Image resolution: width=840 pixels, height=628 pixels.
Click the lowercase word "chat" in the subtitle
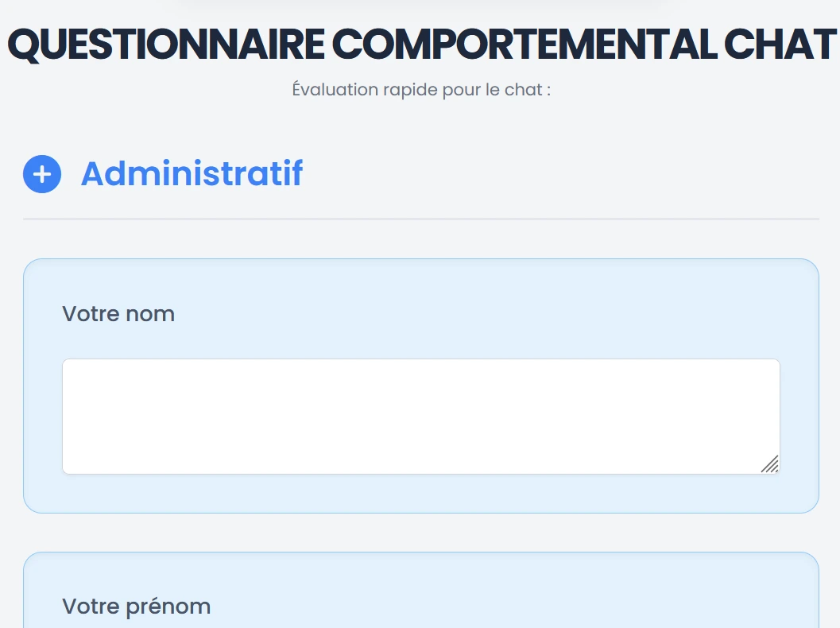[x=524, y=89]
